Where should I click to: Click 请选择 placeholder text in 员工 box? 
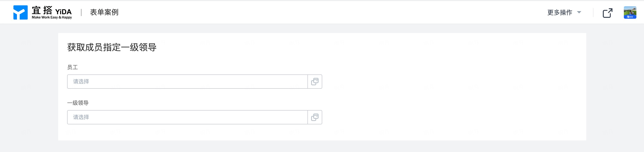pos(81,82)
